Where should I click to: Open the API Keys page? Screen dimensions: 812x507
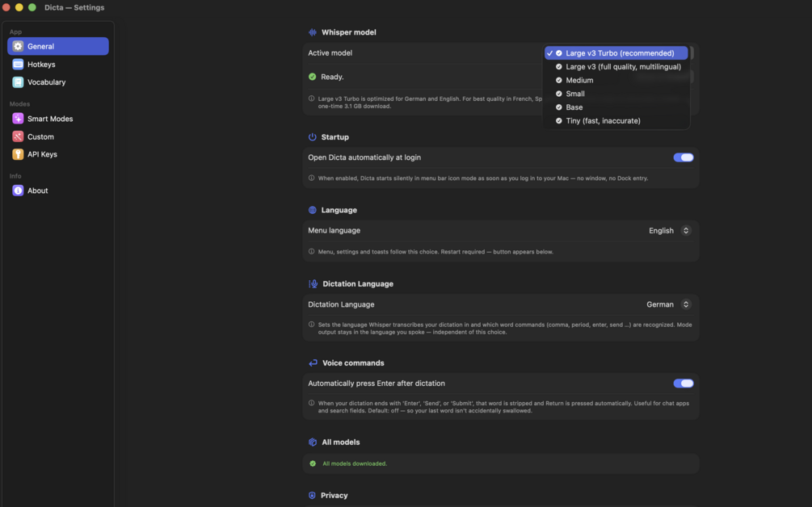point(58,154)
